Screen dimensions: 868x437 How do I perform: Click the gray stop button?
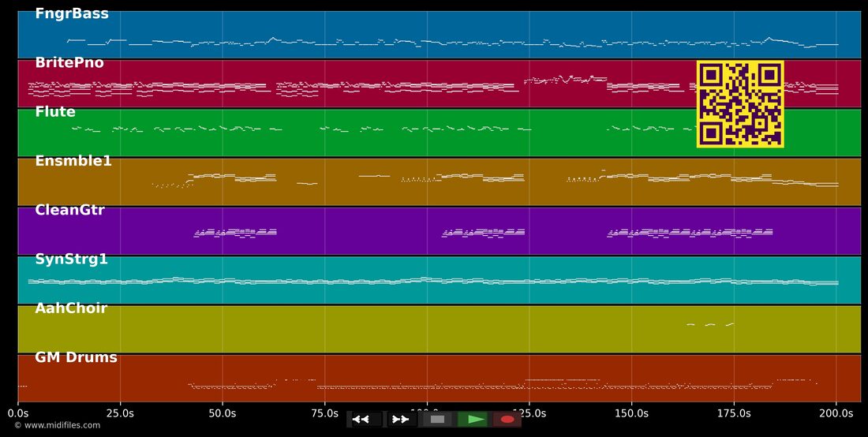click(x=437, y=420)
